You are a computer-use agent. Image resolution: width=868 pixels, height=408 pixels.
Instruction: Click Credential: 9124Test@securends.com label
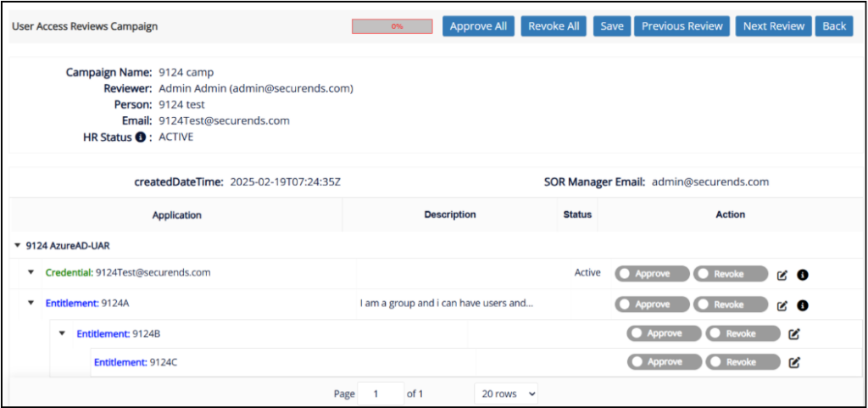128,273
